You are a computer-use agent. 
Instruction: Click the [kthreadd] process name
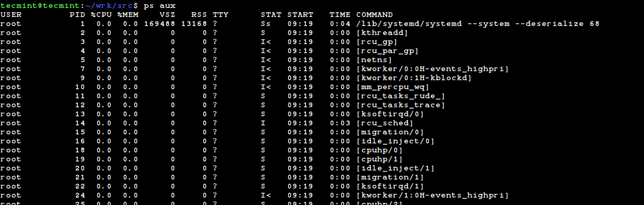(382, 33)
